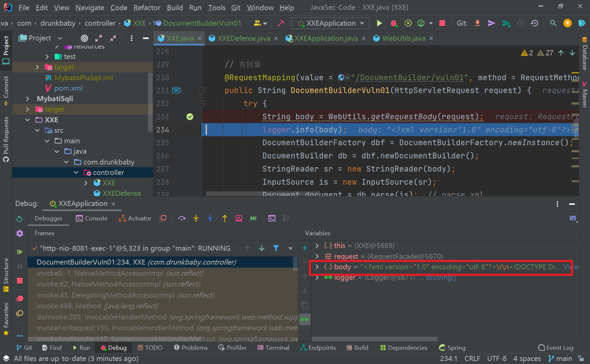Step over the current line
590x364 pixels.
[x=182, y=218]
